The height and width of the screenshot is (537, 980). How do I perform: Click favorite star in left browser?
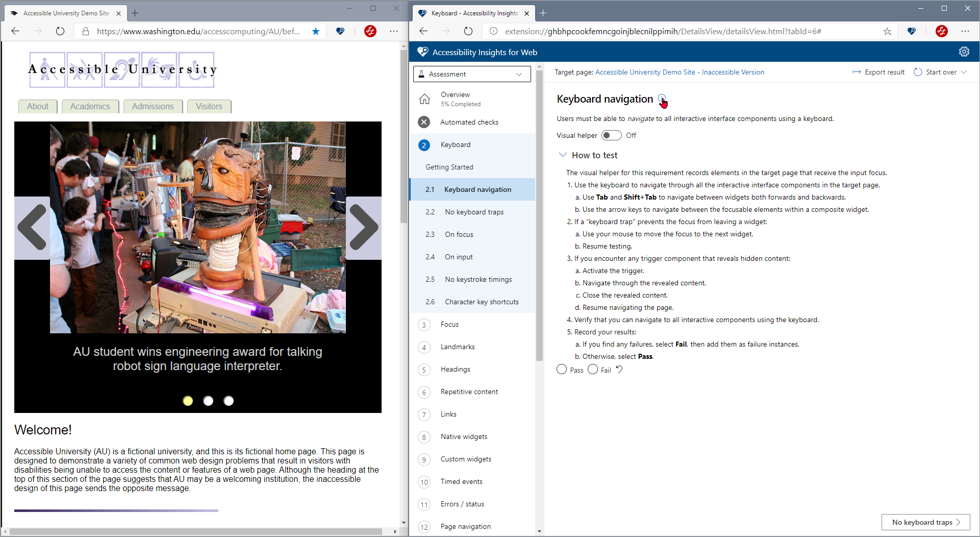point(316,31)
